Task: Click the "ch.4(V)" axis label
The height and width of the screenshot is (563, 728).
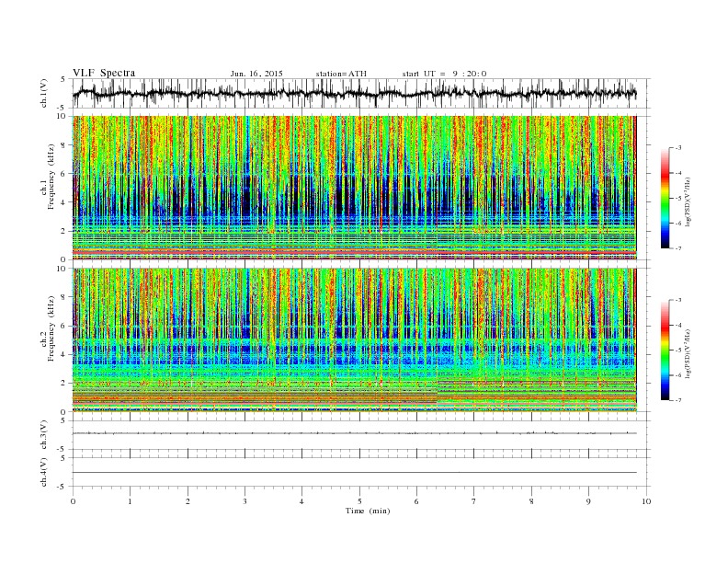Action: 44,472
